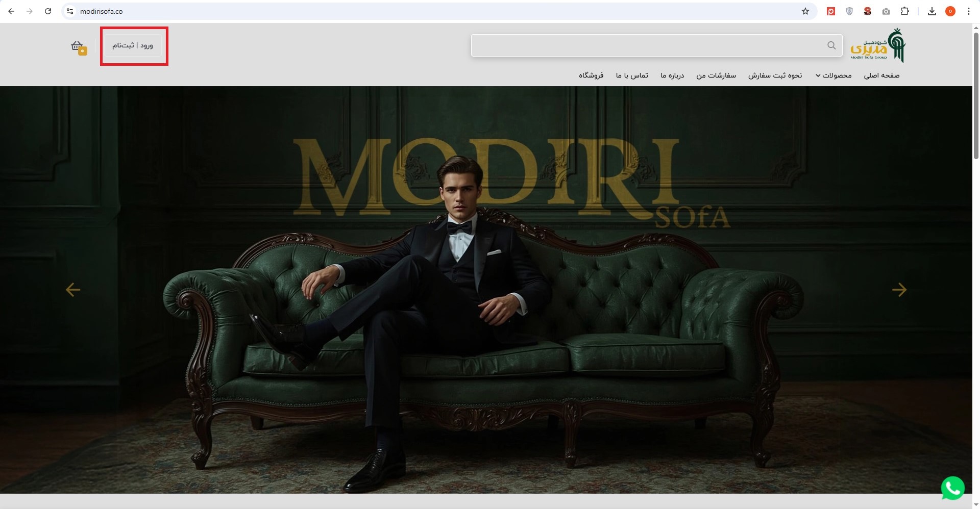The height and width of the screenshot is (509, 980).
Task: Open درباره ما menu item
Action: point(672,75)
